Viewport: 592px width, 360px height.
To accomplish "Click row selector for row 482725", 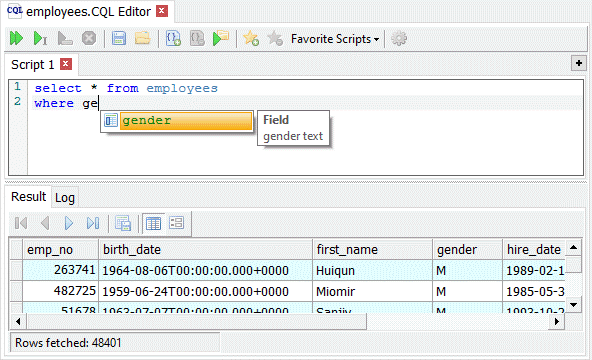I will click(x=16, y=291).
